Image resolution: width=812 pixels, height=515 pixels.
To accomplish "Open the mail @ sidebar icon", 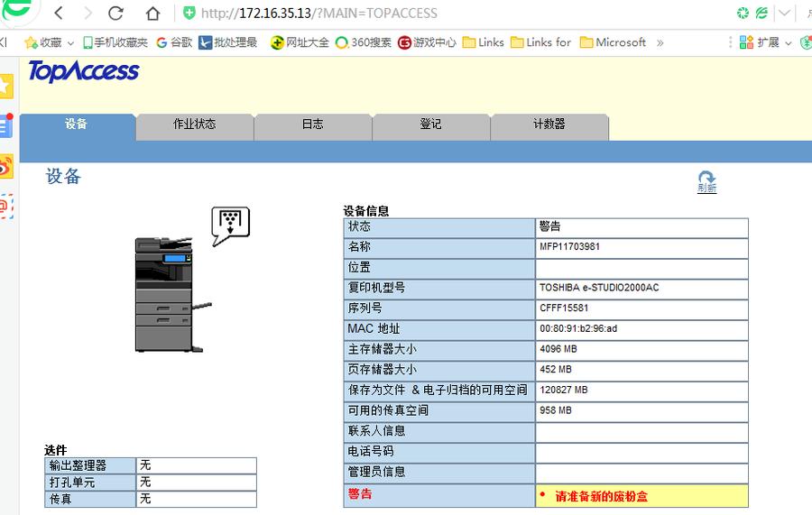I will pyautogui.click(x=6, y=206).
